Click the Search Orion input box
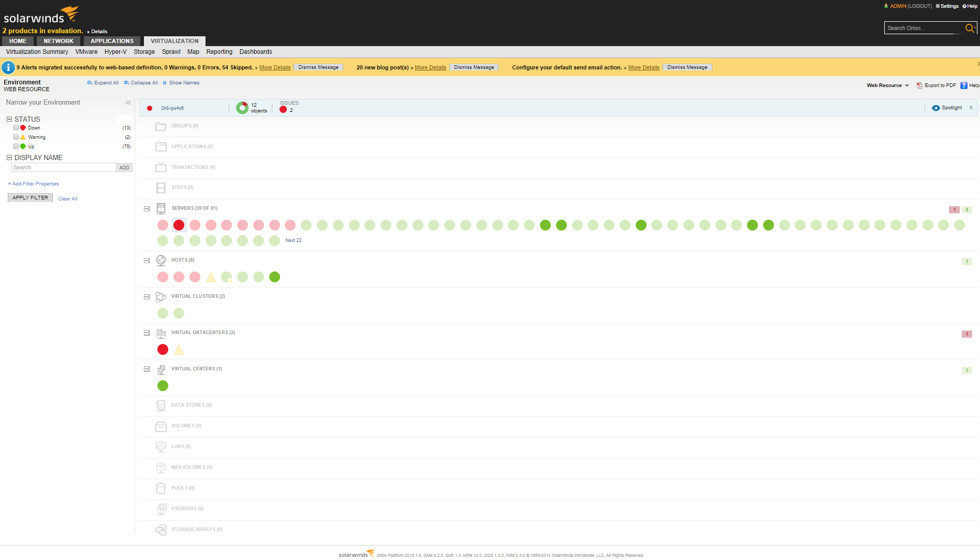The width and height of the screenshot is (980, 560). click(x=924, y=28)
